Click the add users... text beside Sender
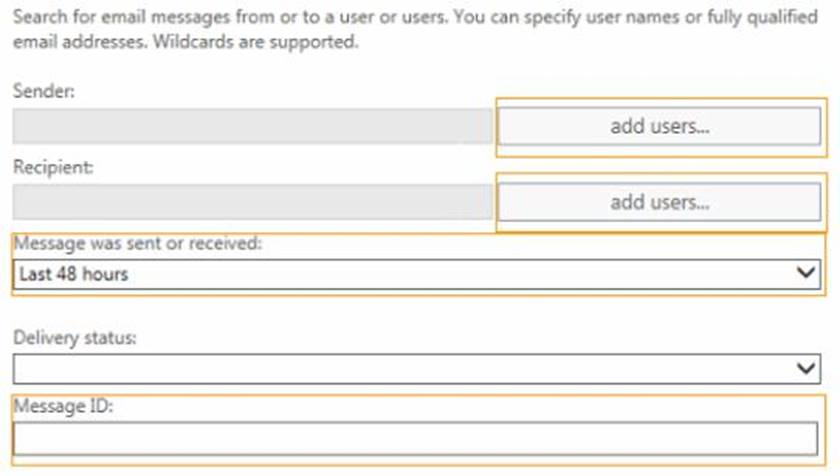 [659, 126]
